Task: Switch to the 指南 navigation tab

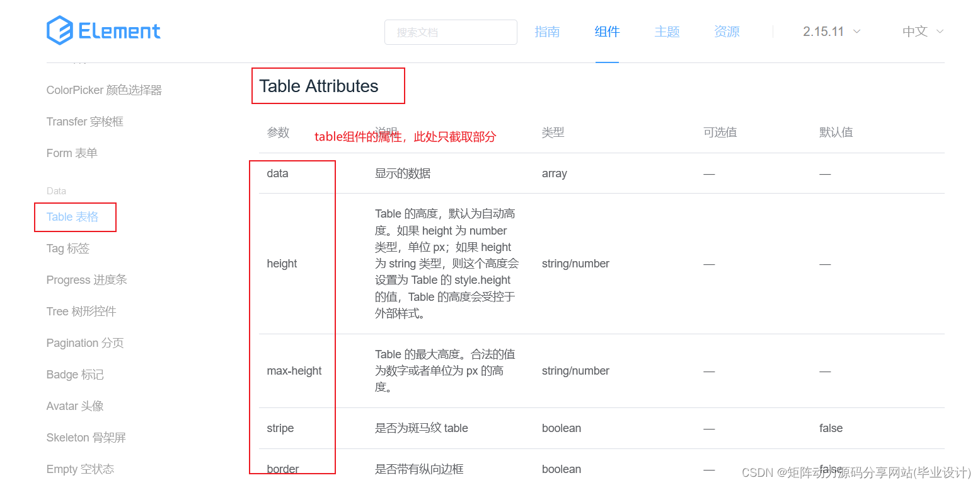Action: point(547,32)
